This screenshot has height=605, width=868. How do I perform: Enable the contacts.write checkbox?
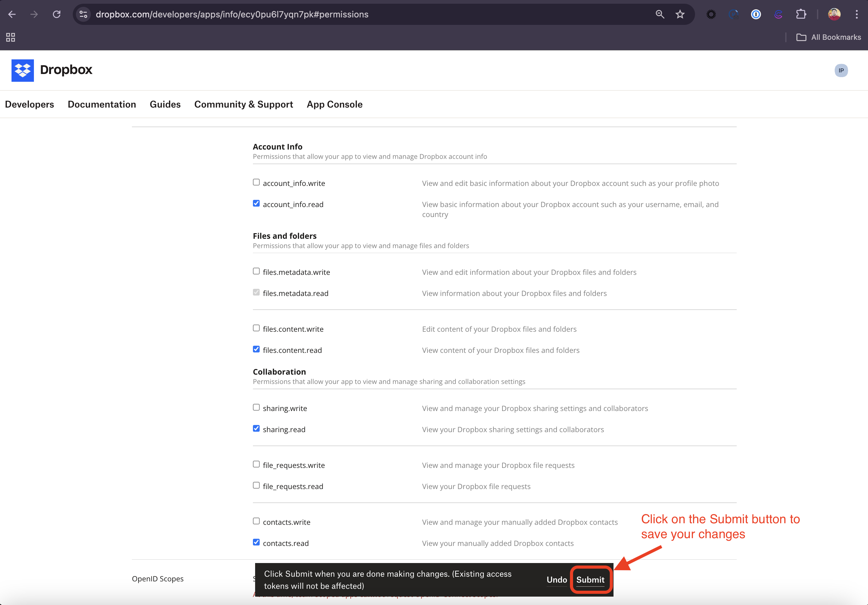coord(256,521)
